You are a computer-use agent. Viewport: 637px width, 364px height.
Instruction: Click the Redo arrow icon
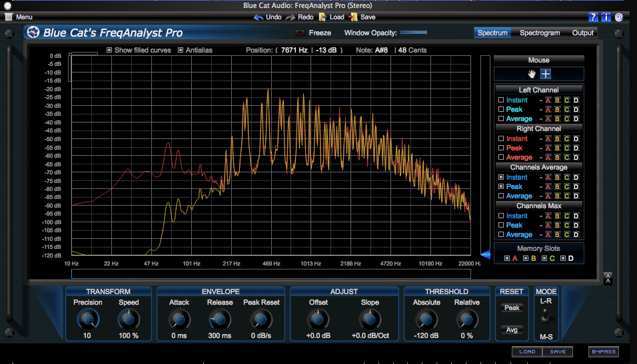click(291, 17)
